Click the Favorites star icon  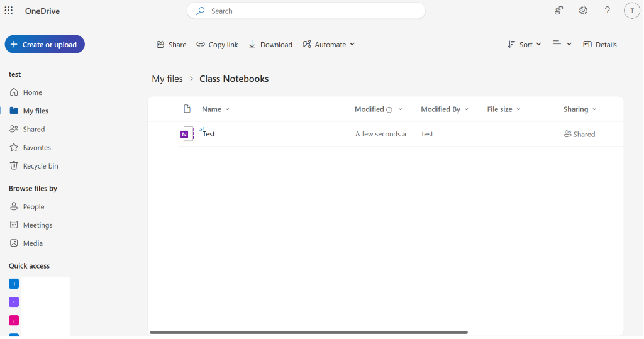pyautogui.click(x=14, y=147)
